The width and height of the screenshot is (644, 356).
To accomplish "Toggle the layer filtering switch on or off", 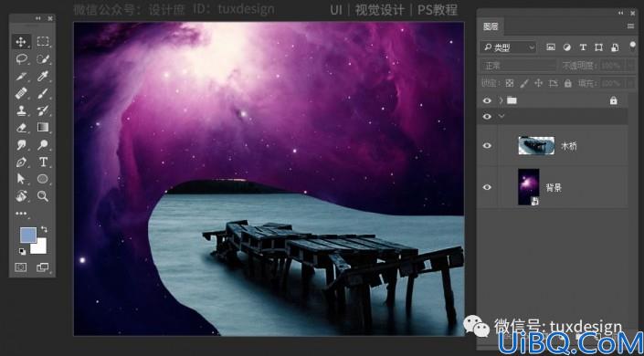I will [632, 47].
